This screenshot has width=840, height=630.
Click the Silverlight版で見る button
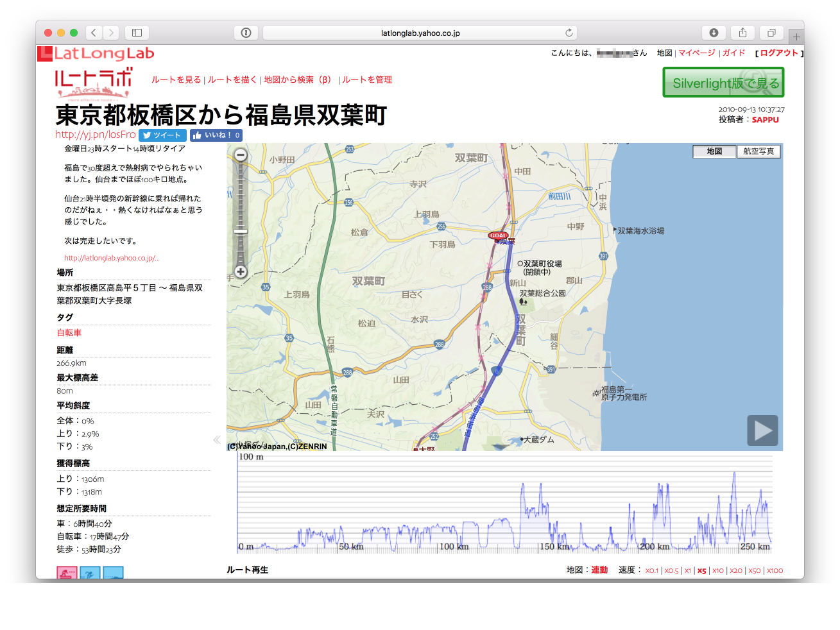(723, 83)
